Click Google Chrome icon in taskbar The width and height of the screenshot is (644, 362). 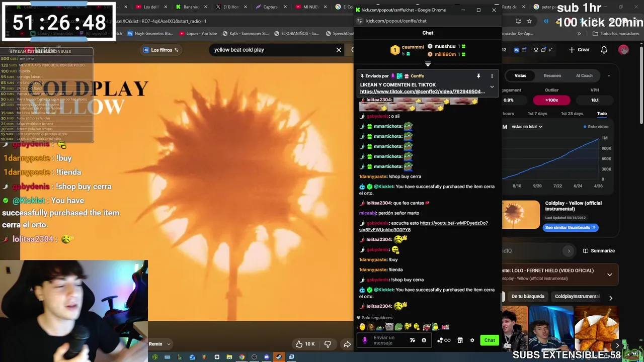pyautogui.click(x=242, y=357)
